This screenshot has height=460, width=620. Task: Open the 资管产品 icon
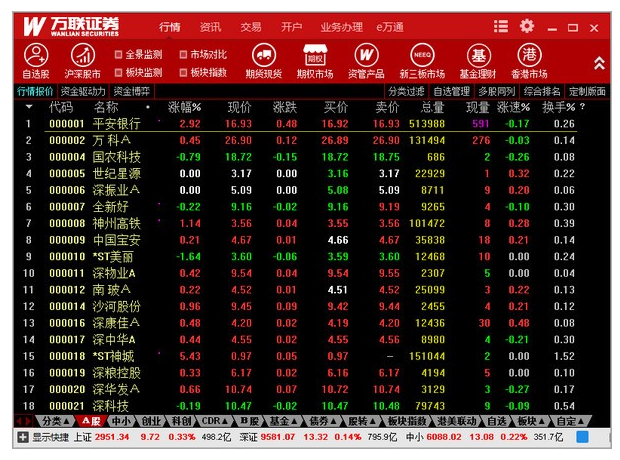366,61
